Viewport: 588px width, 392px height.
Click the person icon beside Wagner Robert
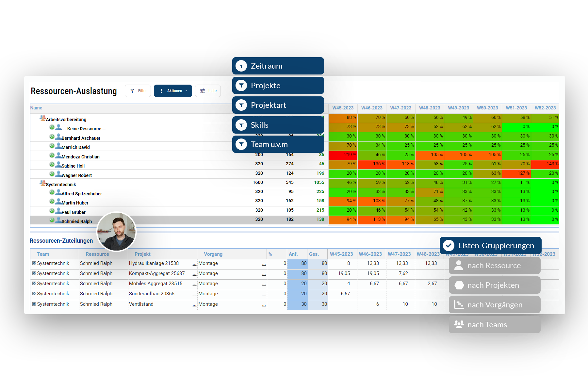click(58, 174)
